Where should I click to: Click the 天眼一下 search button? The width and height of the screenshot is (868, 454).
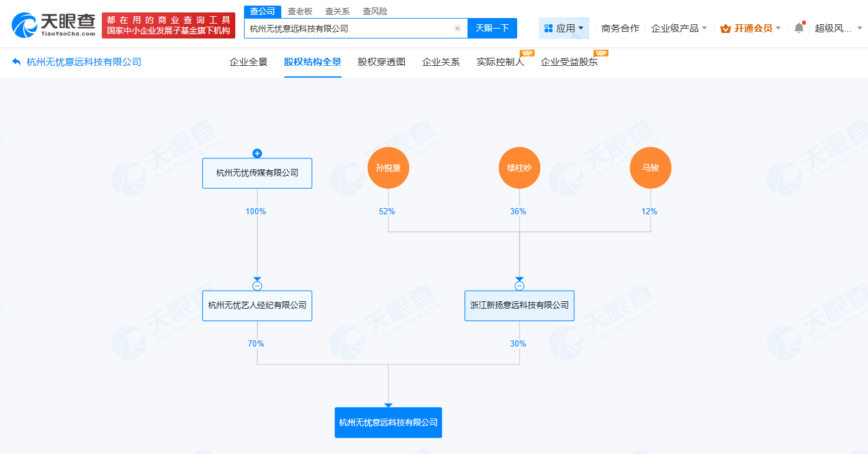(x=492, y=28)
